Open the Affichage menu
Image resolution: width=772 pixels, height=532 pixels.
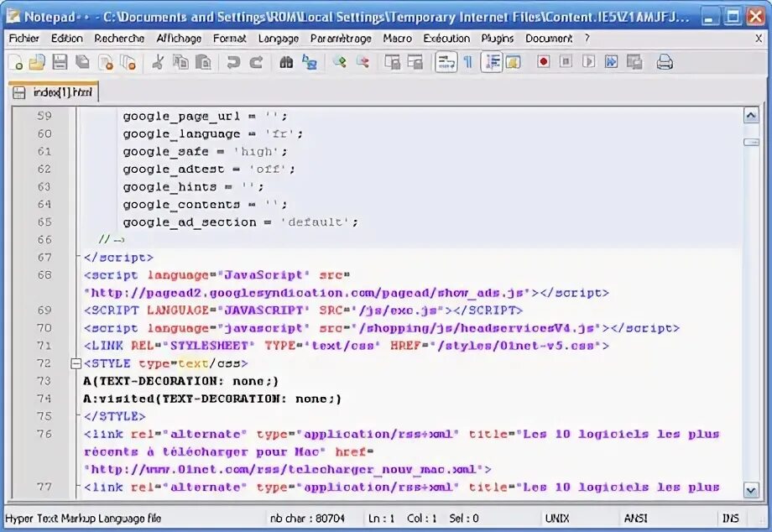click(179, 39)
